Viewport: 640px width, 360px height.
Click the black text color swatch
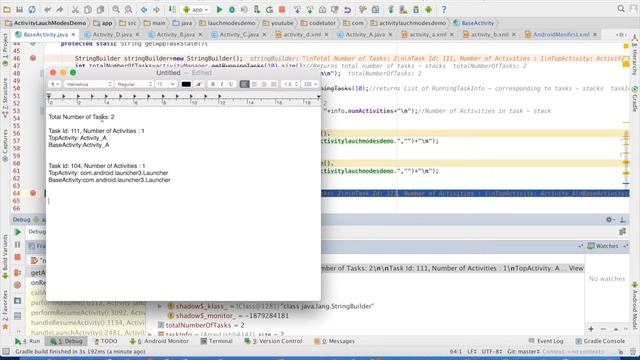(x=186, y=84)
